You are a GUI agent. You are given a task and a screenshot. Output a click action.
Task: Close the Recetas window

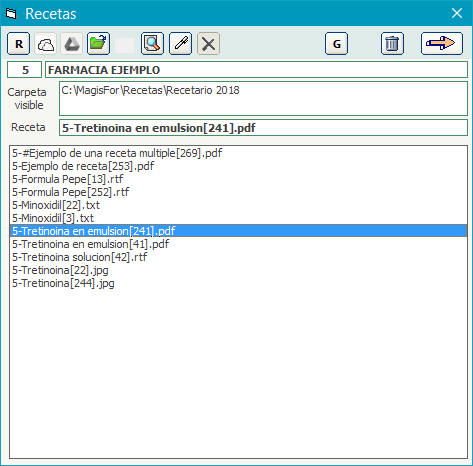click(457, 13)
